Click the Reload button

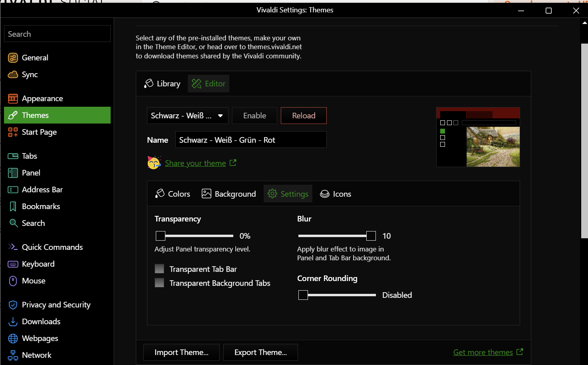tap(304, 116)
